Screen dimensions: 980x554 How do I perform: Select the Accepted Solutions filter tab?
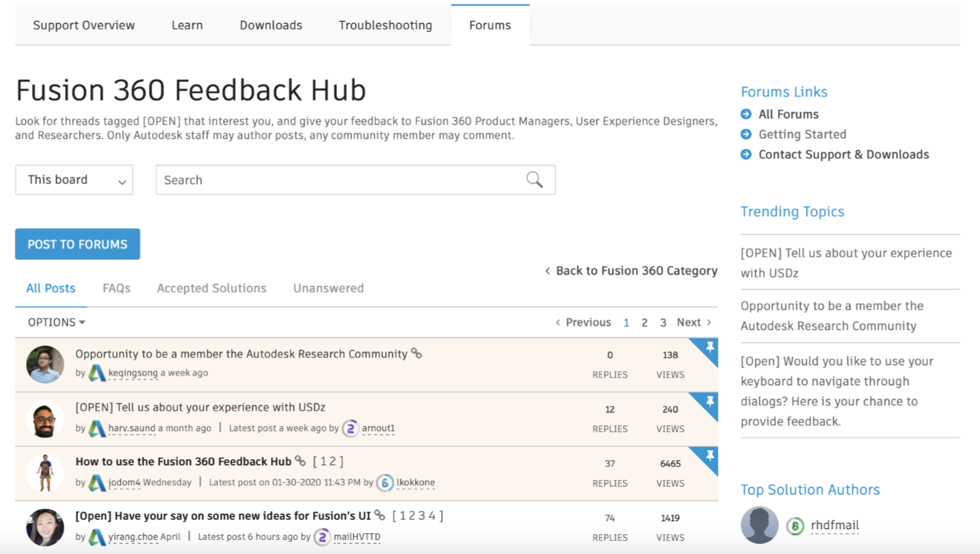[x=211, y=288]
